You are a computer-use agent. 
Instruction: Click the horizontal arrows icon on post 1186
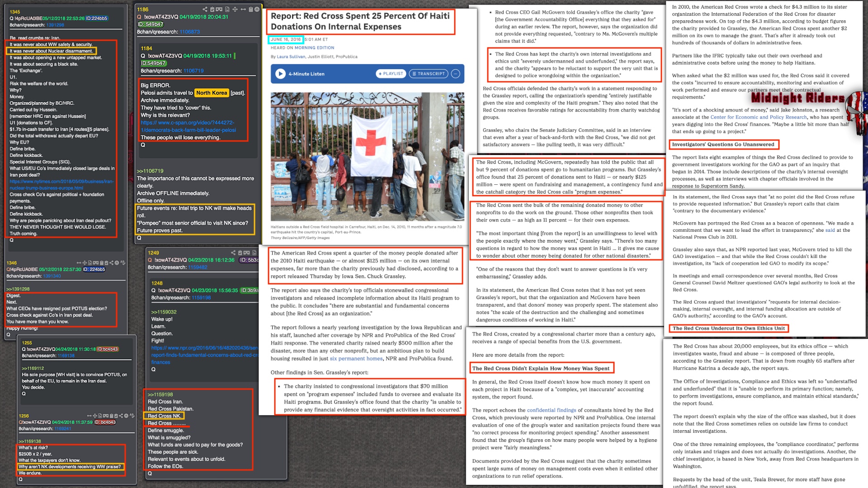[243, 9]
